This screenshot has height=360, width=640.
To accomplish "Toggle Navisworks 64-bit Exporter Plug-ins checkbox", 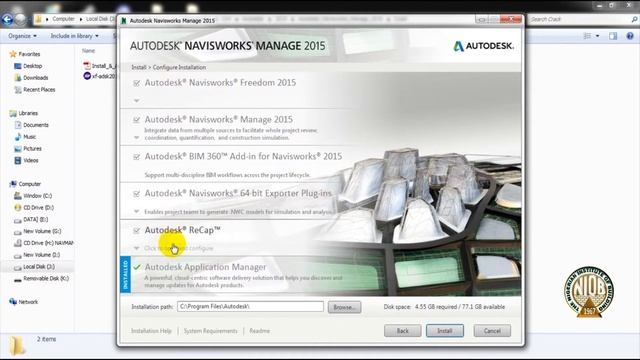I will tap(136, 193).
